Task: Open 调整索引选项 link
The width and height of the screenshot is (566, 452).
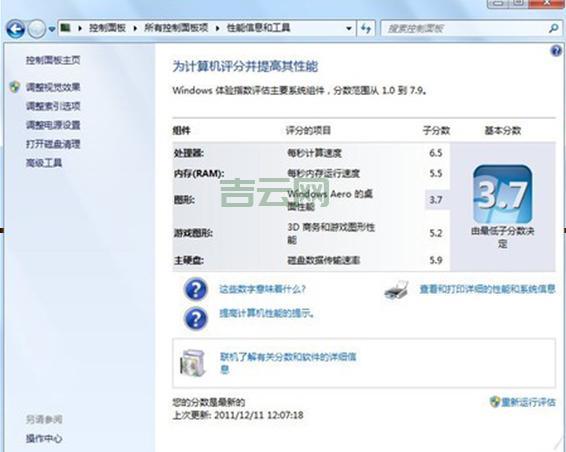Action: (x=53, y=106)
